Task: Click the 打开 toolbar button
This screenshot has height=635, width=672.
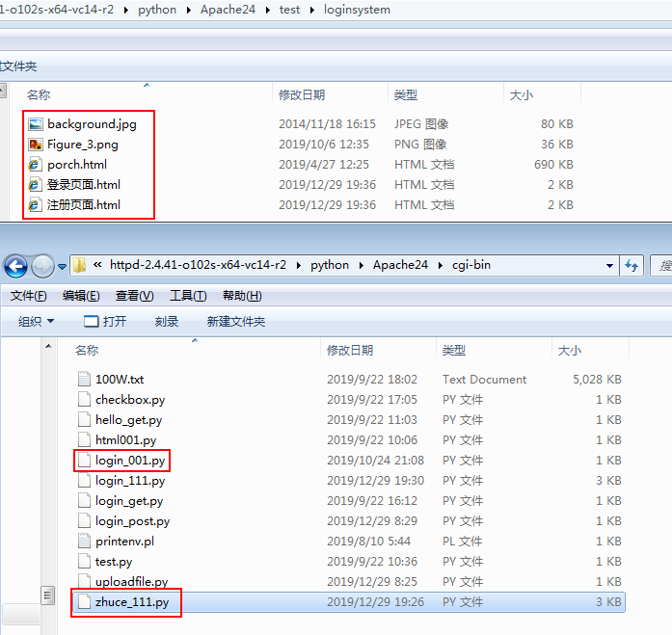Action: (x=105, y=321)
